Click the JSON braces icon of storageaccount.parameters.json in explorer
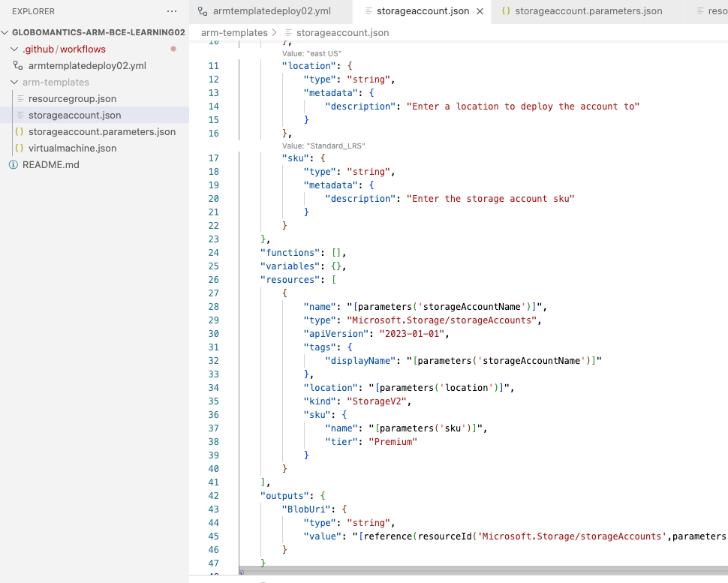The height and width of the screenshot is (583, 728). click(19, 132)
